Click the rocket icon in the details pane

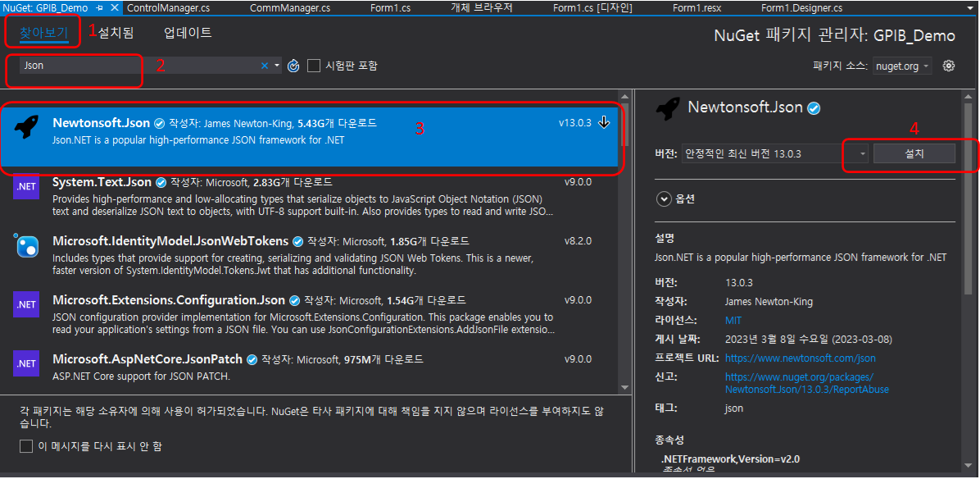click(x=668, y=109)
